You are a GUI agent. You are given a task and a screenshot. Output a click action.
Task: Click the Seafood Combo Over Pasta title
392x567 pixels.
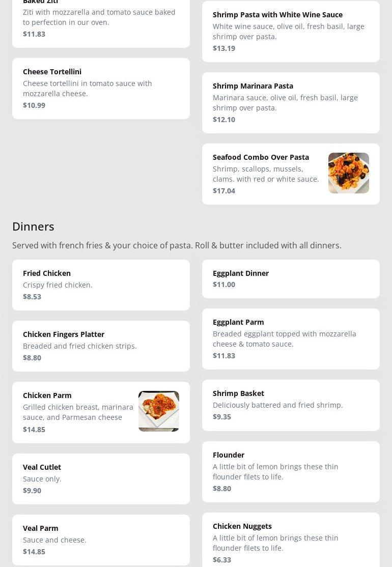pyautogui.click(x=261, y=157)
